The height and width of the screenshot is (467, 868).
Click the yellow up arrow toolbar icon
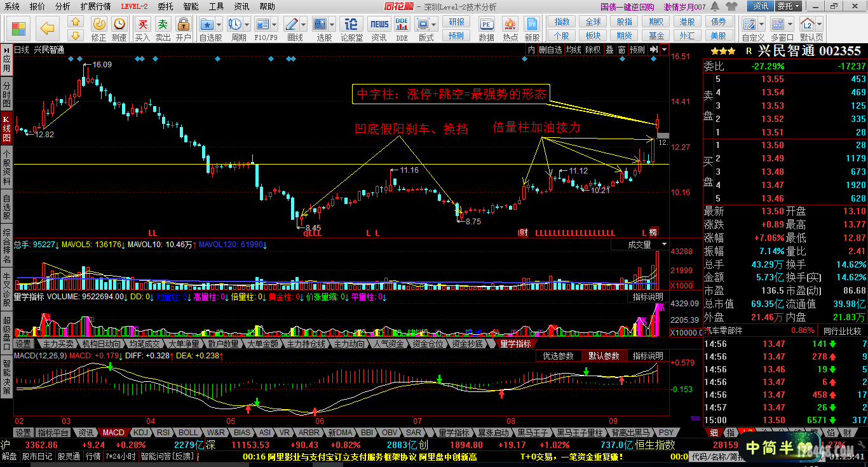point(76,21)
